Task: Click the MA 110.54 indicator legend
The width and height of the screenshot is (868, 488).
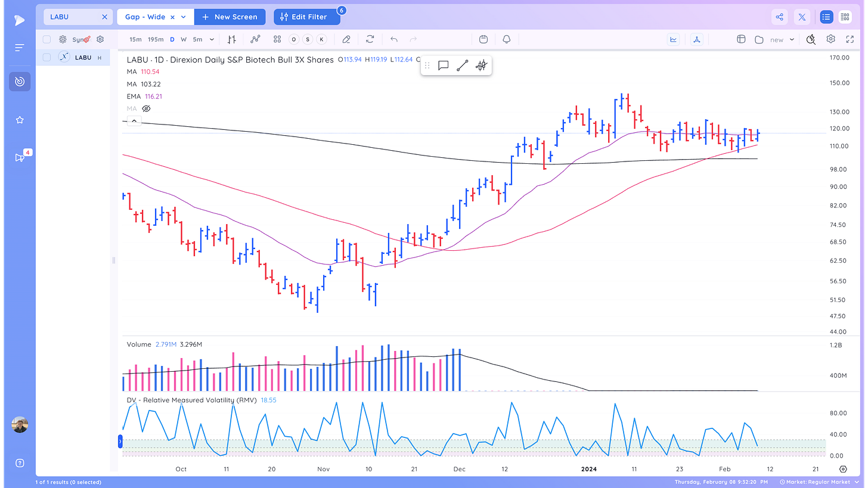Action: click(x=143, y=72)
